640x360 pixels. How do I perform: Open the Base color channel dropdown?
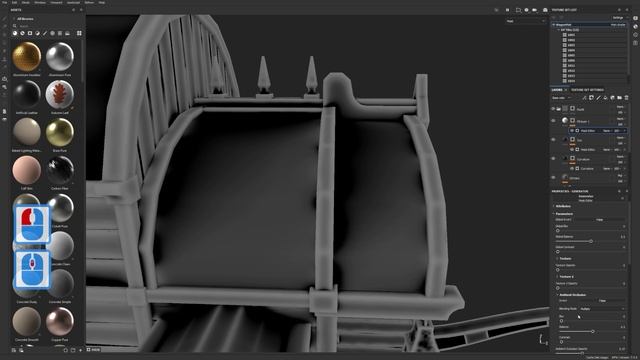pyautogui.click(x=562, y=98)
